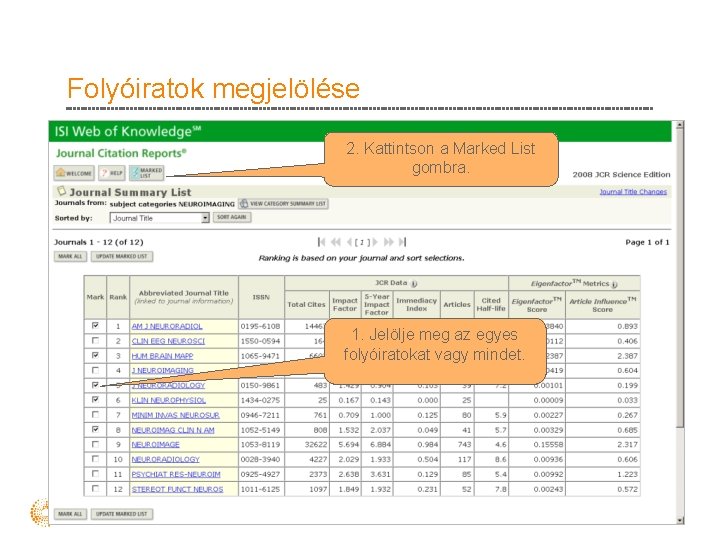Click the vertical scrollbar thumb

(x=680, y=278)
